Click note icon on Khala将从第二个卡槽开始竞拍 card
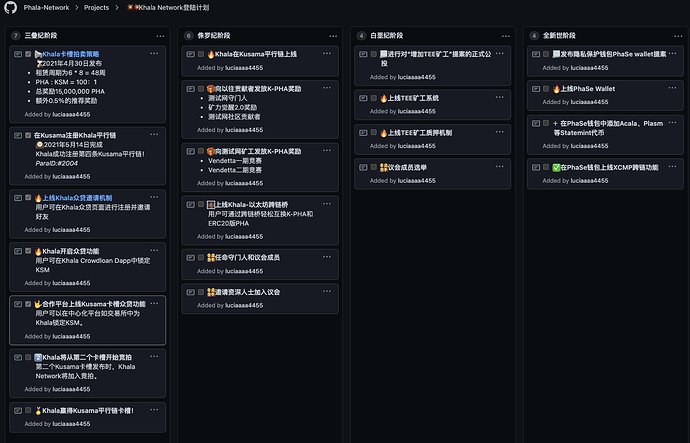690x443 pixels. (x=18, y=357)
